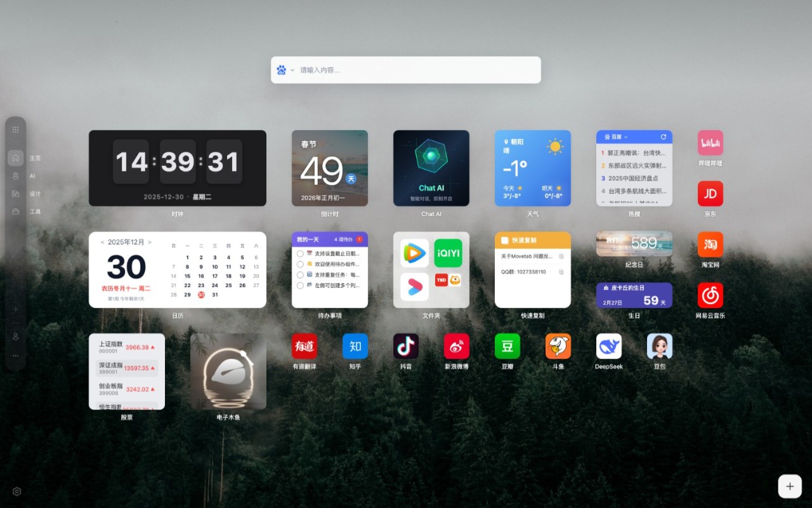
Task: Tap the 电子木鱼 wooden fish widget
Action: point(228,371)
